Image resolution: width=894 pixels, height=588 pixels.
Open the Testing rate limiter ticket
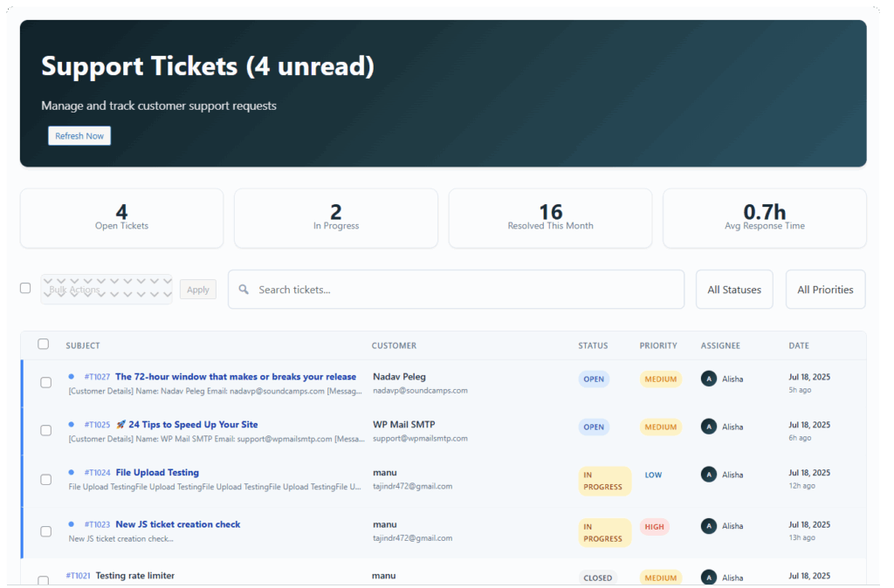[135, 576]
